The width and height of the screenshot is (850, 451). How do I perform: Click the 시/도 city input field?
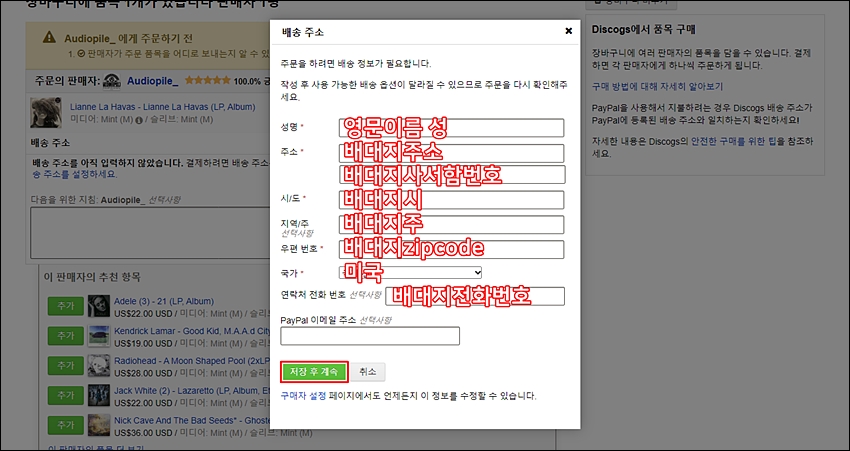[452, 199]
